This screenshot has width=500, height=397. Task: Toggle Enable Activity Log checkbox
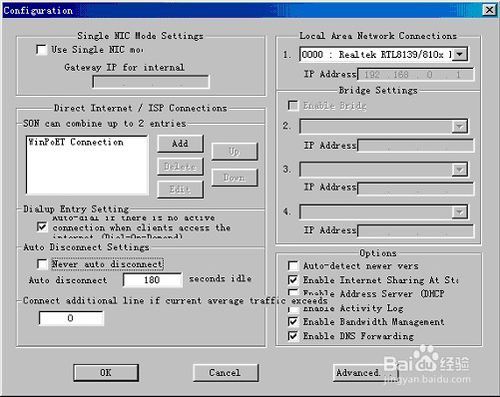293,309
